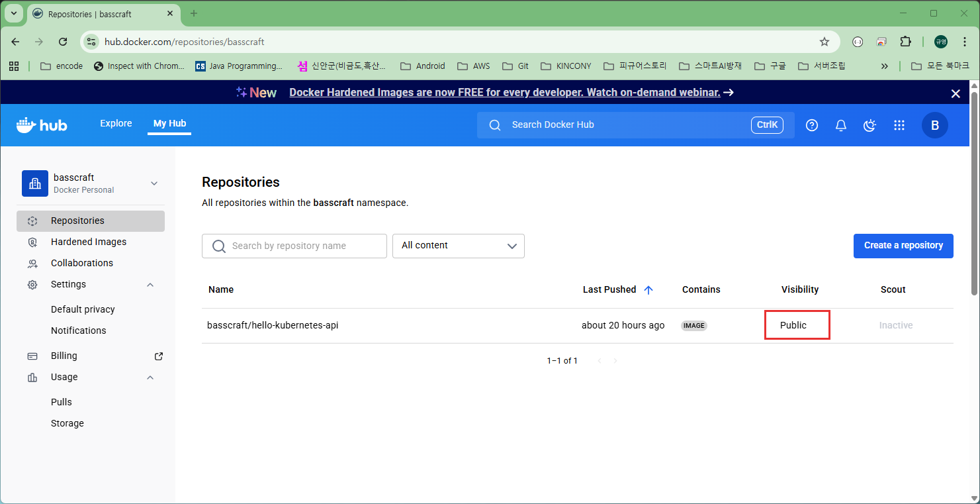Collapse the Usage section chevron

pos(150,378)
